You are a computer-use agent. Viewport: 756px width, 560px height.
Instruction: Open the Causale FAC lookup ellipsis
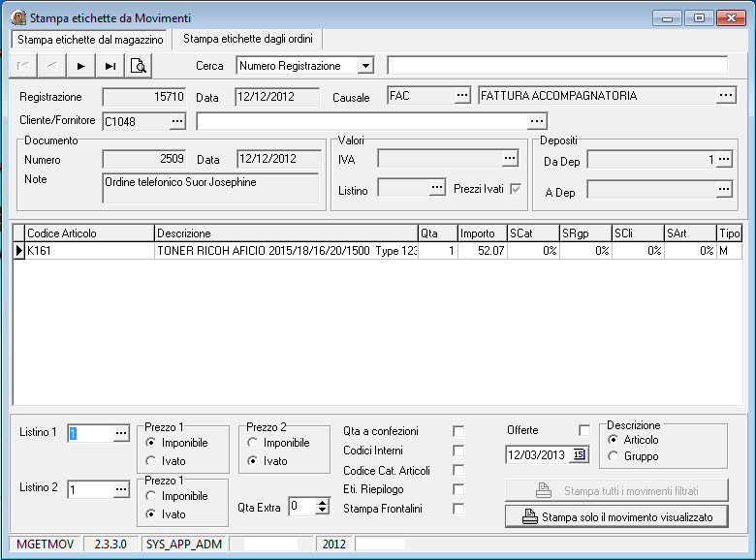tap(462, 95)
